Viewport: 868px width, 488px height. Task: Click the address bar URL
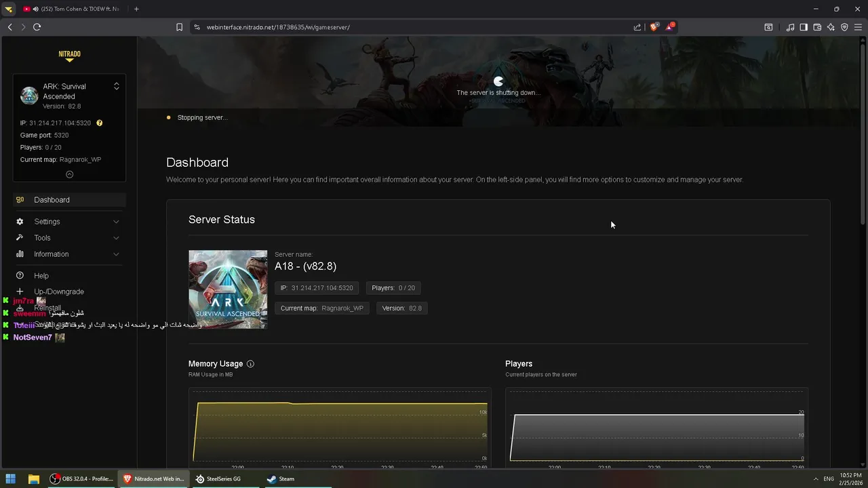coord(278,27)
